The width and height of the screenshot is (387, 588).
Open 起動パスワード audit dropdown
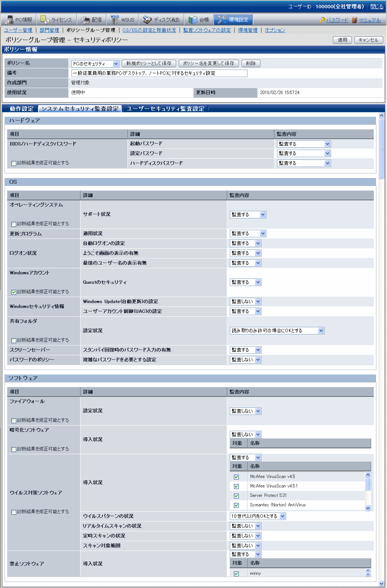pos(304,144)
